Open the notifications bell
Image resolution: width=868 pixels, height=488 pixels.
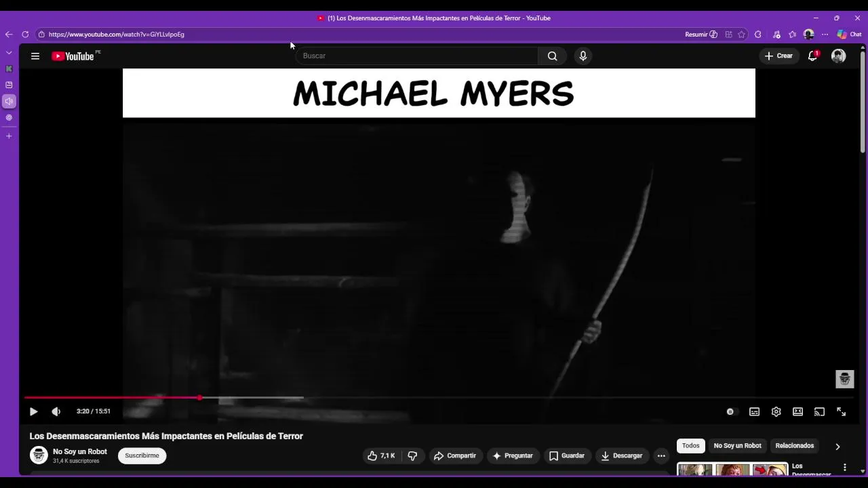tap(812, 56)
